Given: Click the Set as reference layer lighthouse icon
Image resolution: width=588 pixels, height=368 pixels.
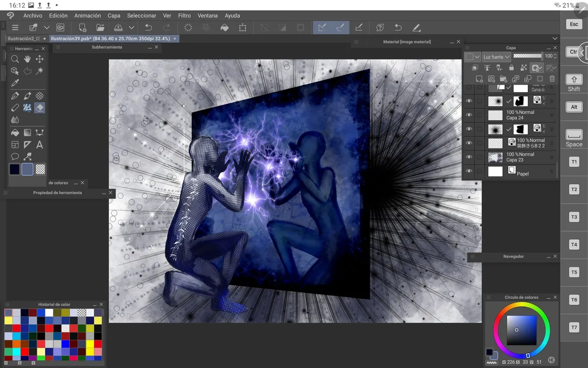Looking at the screenshot, I should (x=487, y=68).
